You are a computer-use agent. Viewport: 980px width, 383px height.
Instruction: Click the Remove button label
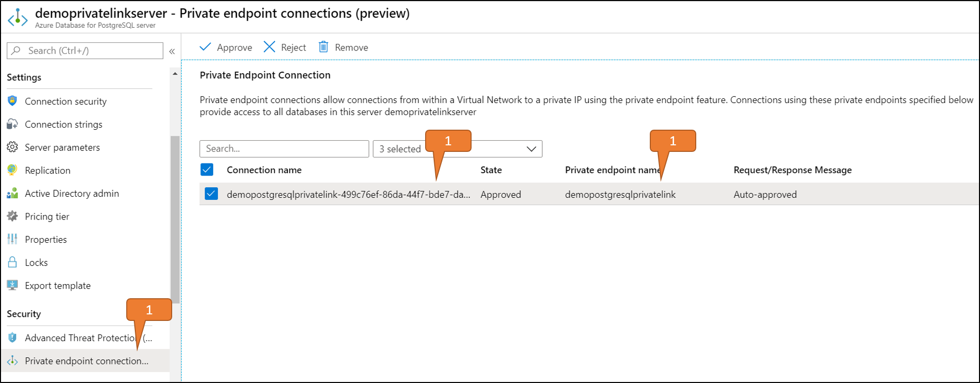pos(351,47)
